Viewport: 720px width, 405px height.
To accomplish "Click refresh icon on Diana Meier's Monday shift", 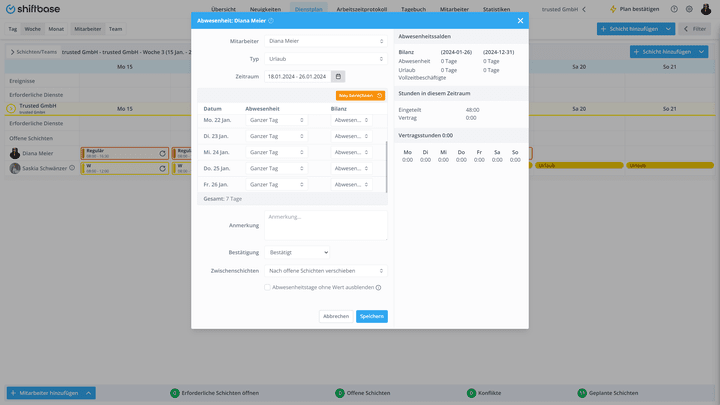I will coord(163,153).
